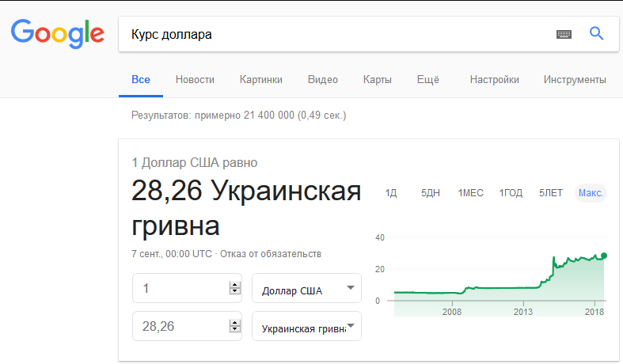Increase the dollar amount with up arrow
The width and height of the screenshot is (623, 364).
tap(235, 285)
